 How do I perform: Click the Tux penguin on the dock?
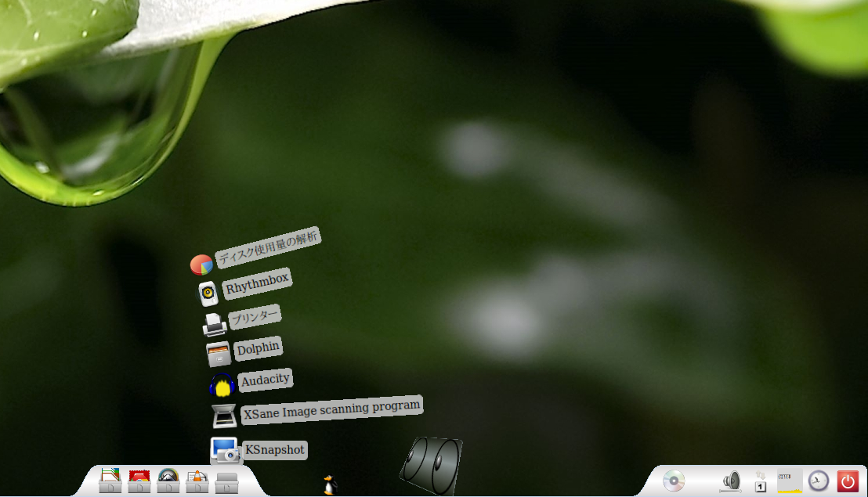(331, 484)
